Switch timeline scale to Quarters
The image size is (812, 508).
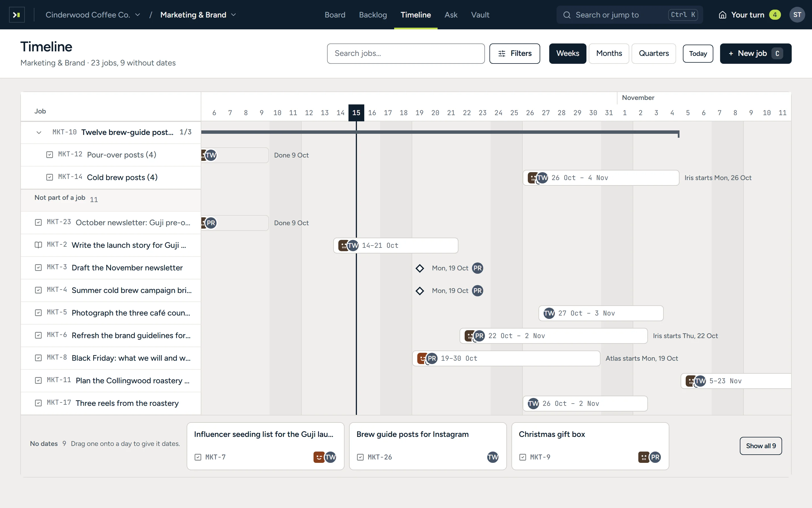click(653, 53)
